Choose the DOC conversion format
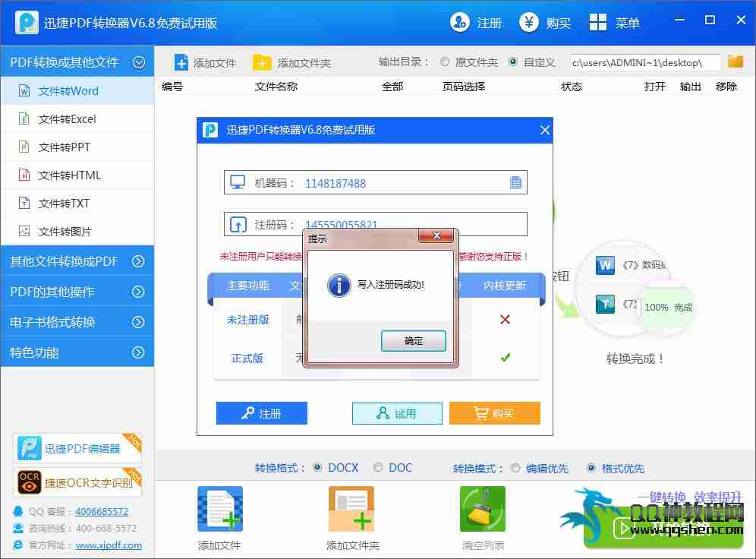This screenshot has height=559, width=756. coord(378,467)
